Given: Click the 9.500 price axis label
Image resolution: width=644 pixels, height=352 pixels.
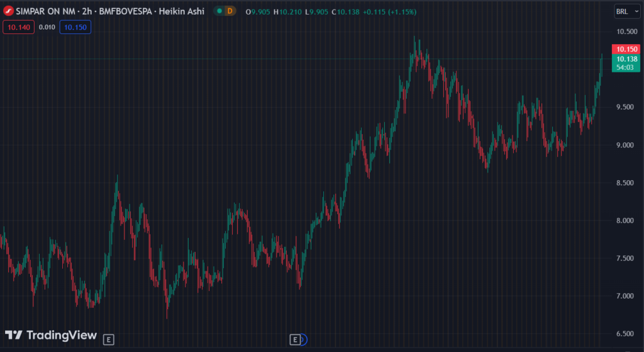Looking at the screenshot, I should point(625,107).
